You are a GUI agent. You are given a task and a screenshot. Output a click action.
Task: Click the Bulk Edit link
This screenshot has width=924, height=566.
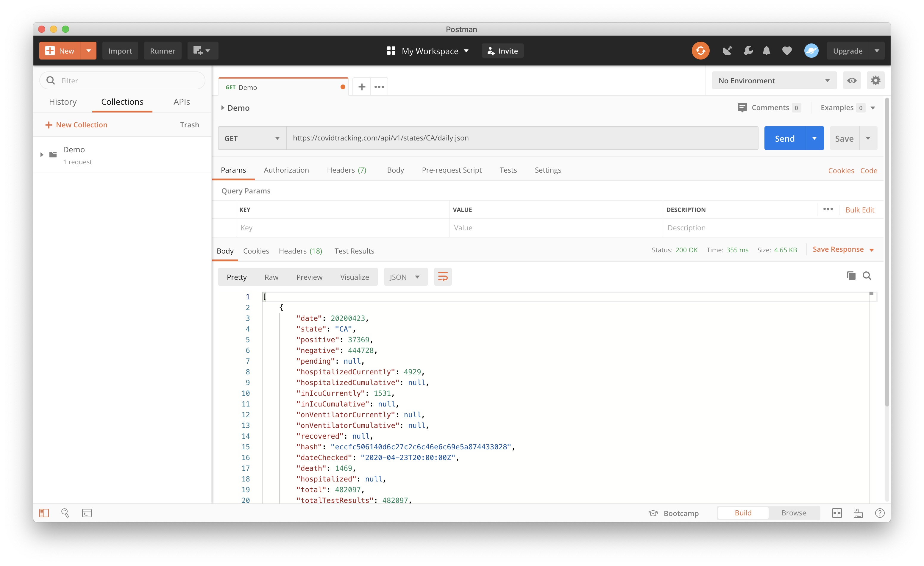(859, 210)
